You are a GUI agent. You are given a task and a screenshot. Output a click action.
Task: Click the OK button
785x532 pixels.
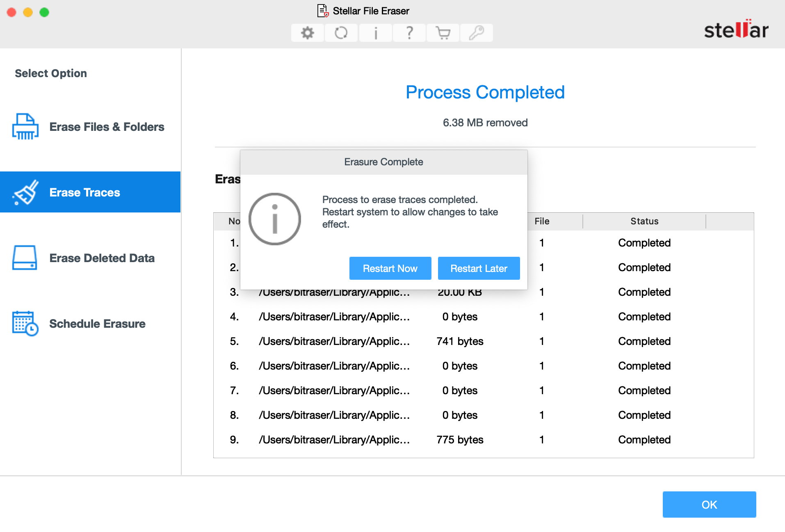tap(710, 505)
